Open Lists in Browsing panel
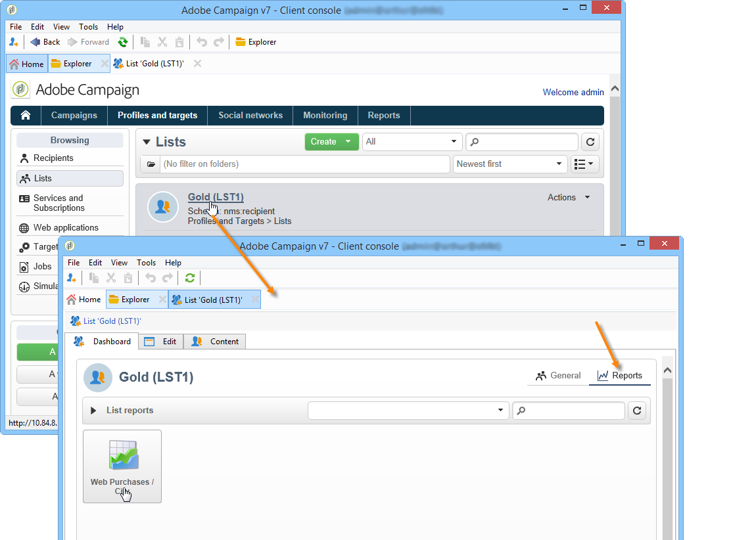This screenshot has width=756, height=540. click(70, 178)
